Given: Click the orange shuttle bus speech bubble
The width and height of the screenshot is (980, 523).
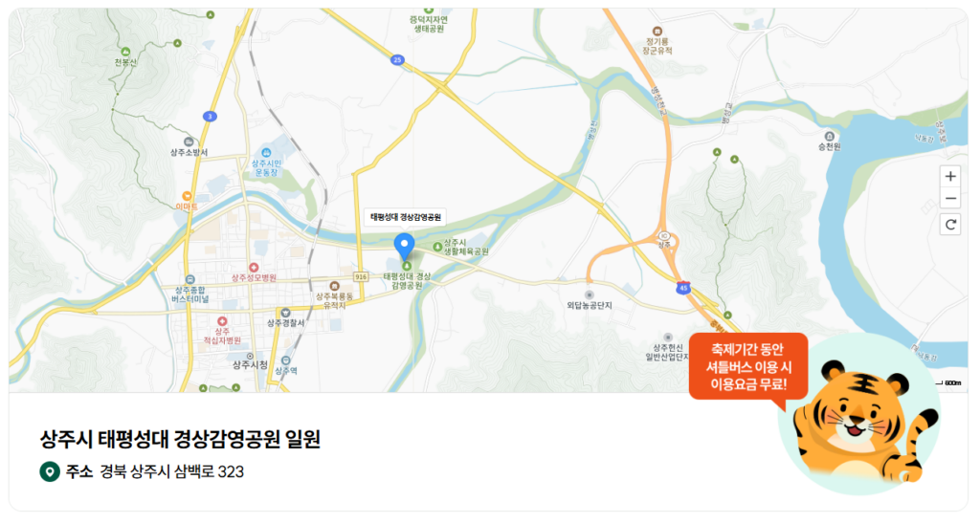Looking at the screenshot, I should point(748,366).
